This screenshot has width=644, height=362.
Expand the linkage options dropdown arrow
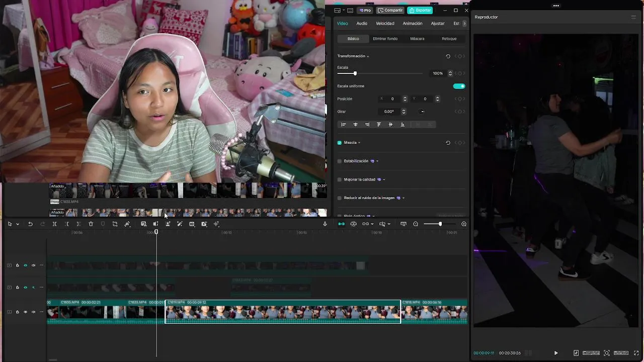[x=372, y=224]
